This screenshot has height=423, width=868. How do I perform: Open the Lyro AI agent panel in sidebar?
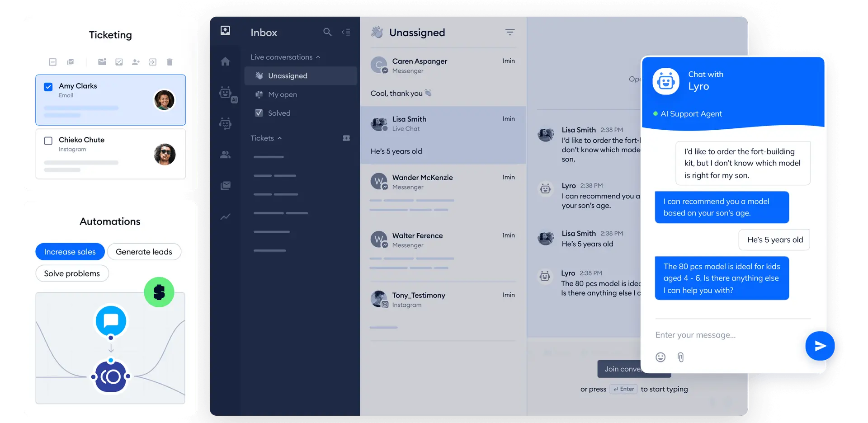pyautogui.click(x=226, y=94)
